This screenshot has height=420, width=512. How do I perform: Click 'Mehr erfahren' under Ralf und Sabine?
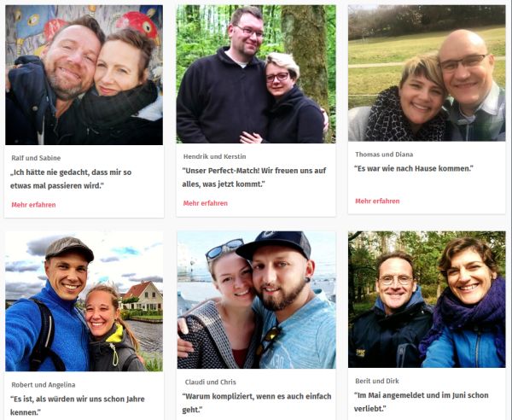pyautogui.click(x=33, y=205)
